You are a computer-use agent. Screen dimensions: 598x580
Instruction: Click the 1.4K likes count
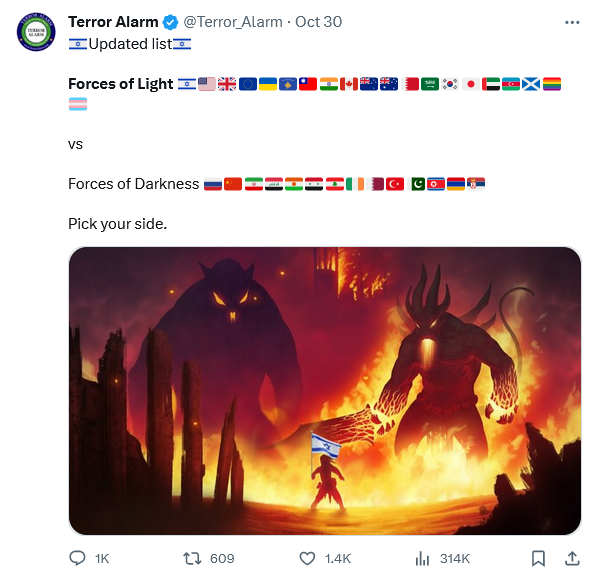[338, 559]
